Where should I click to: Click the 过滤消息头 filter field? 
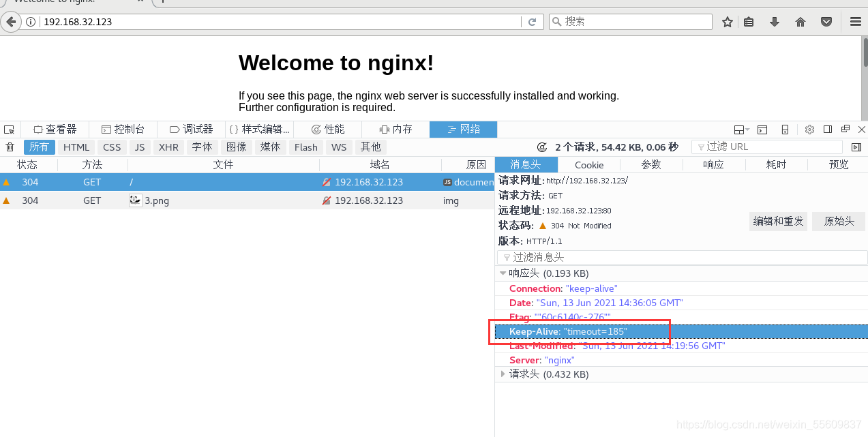click(x=683, y=257)
